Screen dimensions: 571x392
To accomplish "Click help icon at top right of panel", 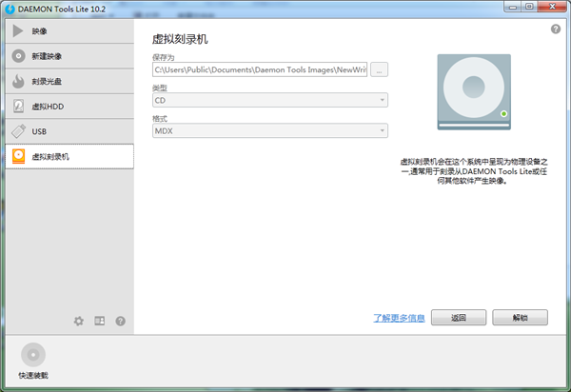I will (x=556, y=29).
